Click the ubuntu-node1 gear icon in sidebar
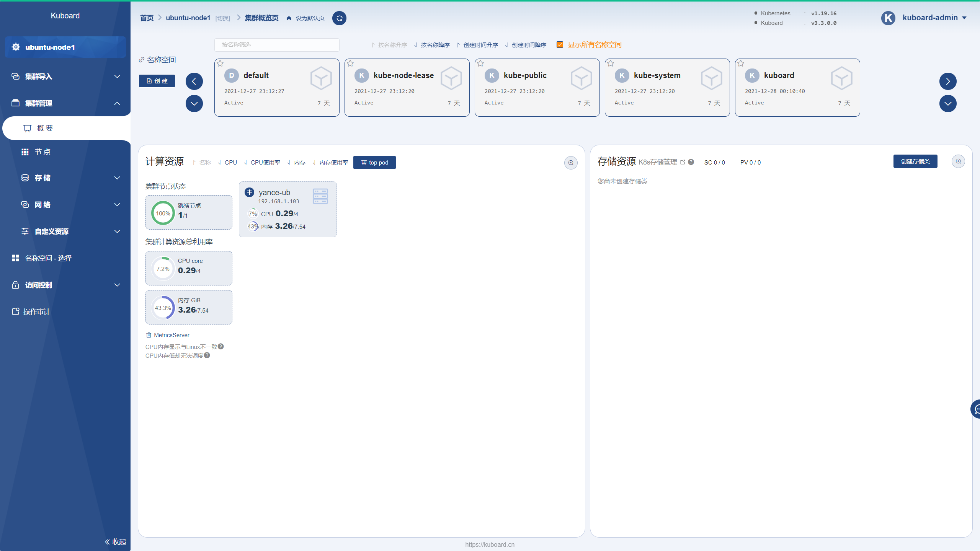This screenshot has width=980, height=551. [x=16, y=47]
